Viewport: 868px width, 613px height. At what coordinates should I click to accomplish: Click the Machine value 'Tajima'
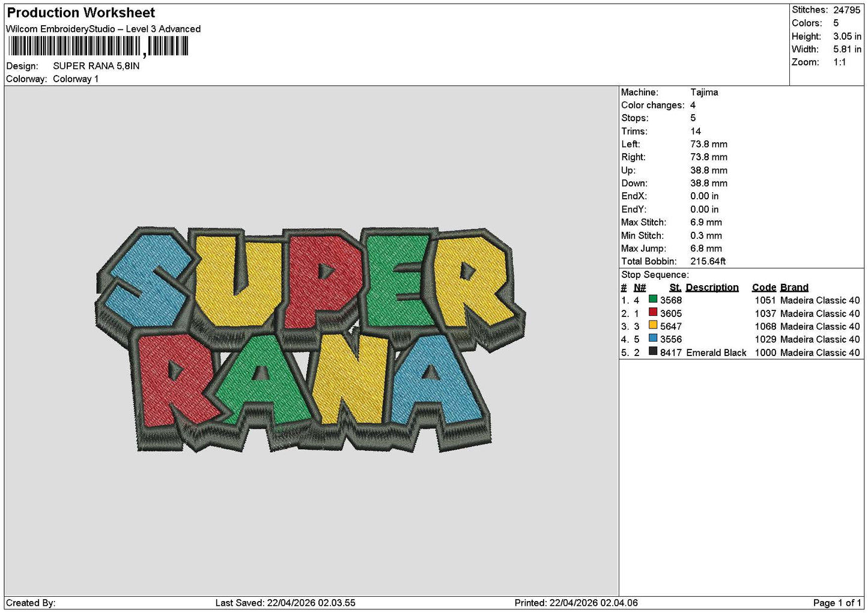tap(704, 92)
